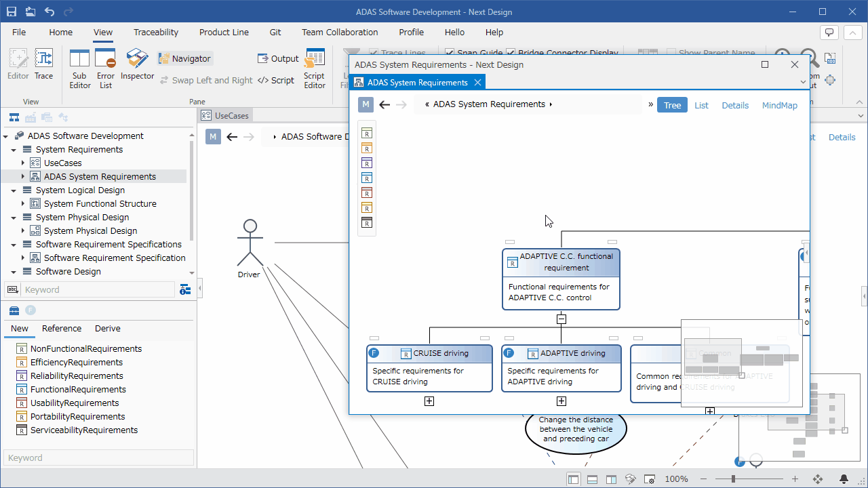Undo the last action
The image size is (868, 488).
pyautogui.click(x=49, y=12)
